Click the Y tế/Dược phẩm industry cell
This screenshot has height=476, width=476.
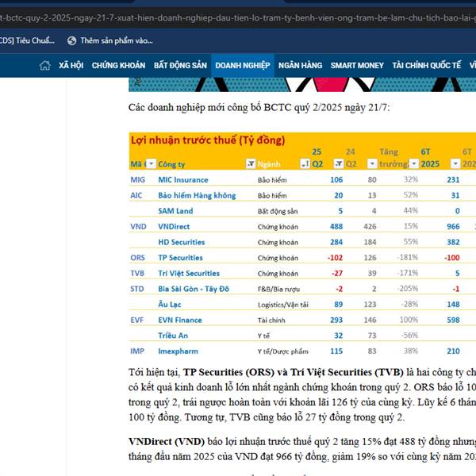[282, 351]
